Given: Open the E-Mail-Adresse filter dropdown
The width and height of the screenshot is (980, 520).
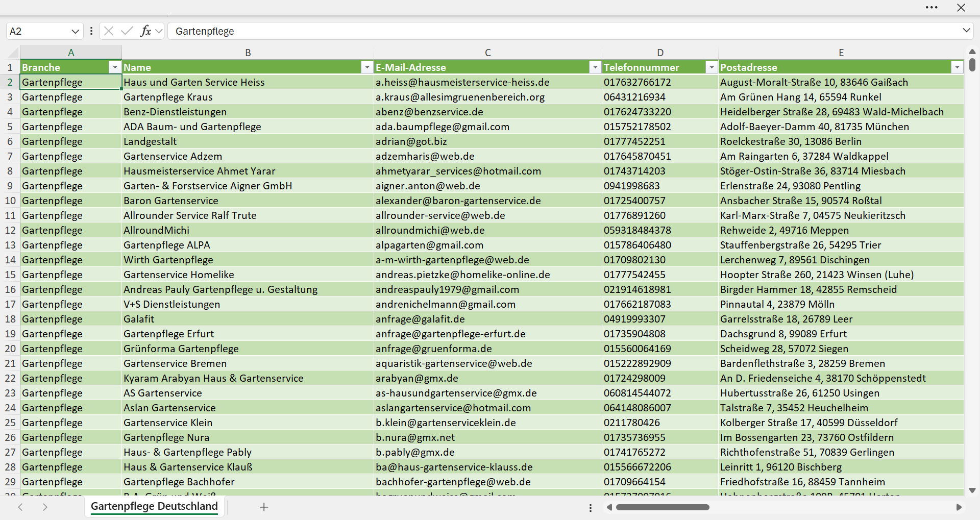Looking at the screenshot, I should click(595, 67).
